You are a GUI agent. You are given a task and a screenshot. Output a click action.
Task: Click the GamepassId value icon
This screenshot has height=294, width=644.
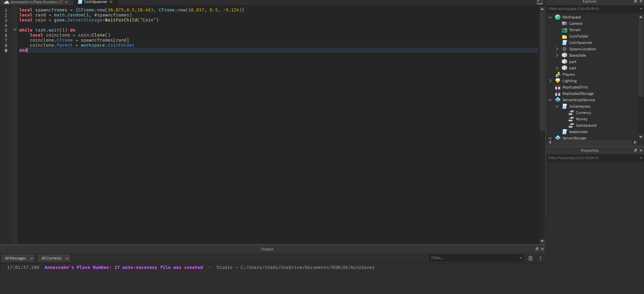[x=571, y=125]
